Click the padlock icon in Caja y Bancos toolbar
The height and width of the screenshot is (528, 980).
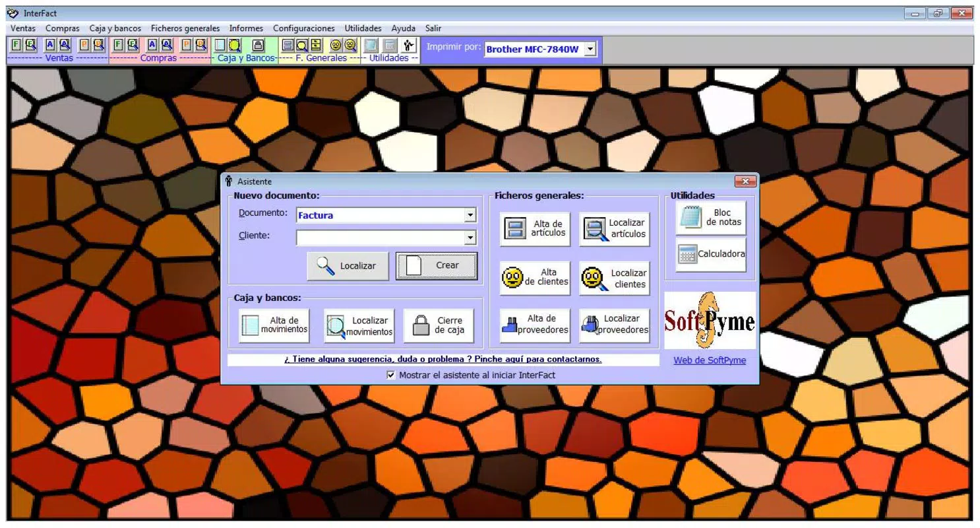pos(259,45)
